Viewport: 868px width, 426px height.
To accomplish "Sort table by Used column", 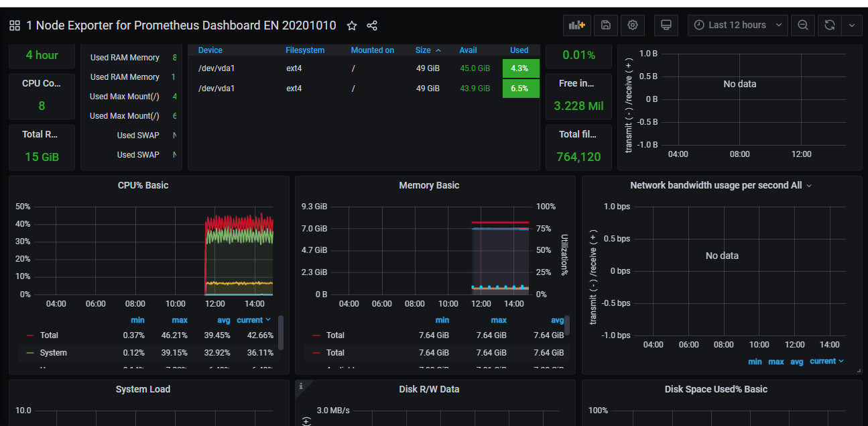I will coord(519,50).
